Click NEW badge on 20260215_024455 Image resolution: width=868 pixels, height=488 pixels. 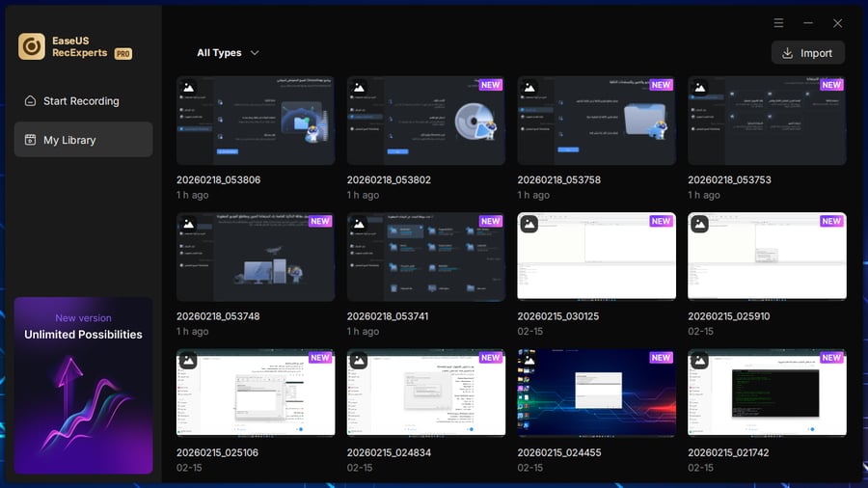pyautogui.click(x=661, y=358)
